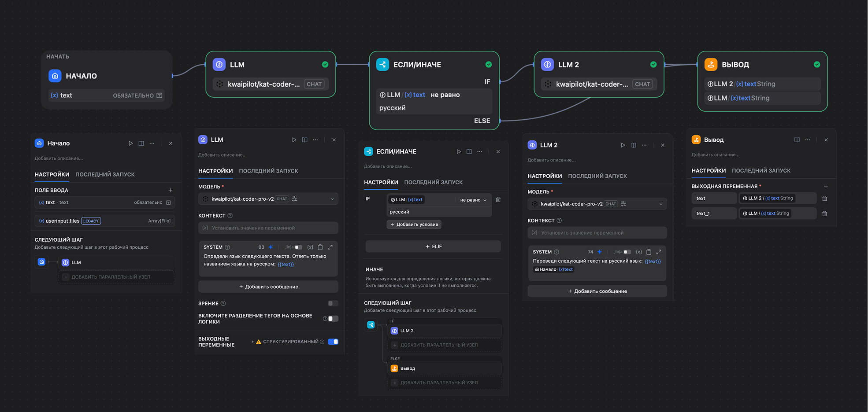
Task: Disable structured выходные переменные toggle
Action: [x=333, y=342]
